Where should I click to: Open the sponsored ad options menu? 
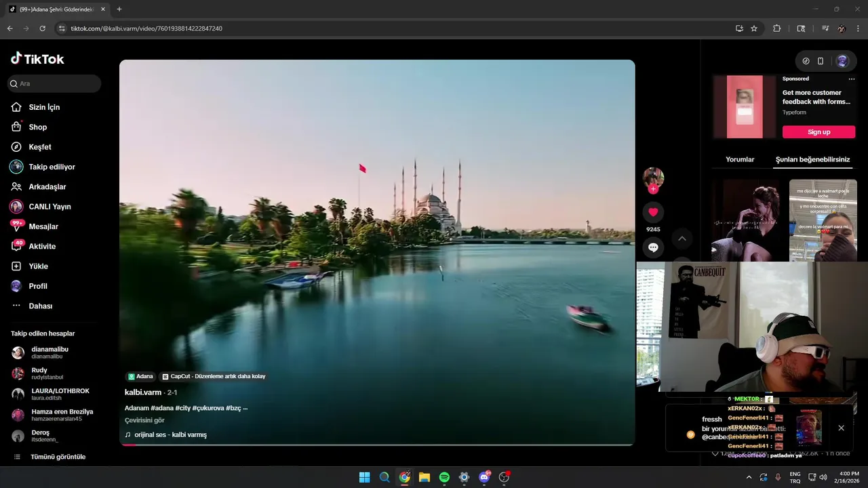point(852,79)
